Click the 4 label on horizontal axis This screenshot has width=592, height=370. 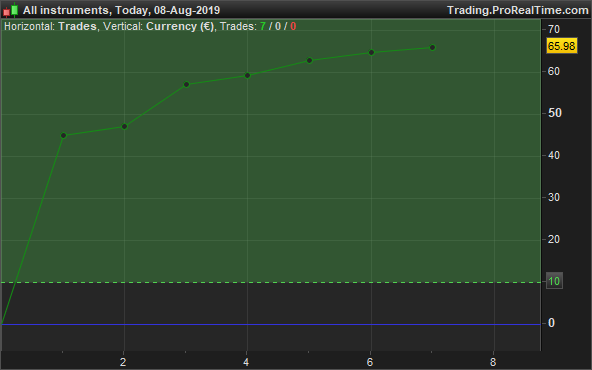click(x=246, y=362)
